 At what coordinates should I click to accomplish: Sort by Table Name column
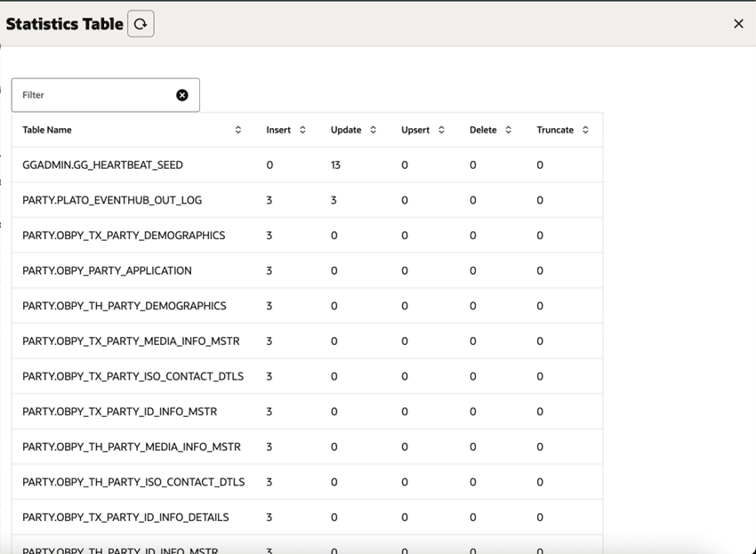[x=238, y=130]
